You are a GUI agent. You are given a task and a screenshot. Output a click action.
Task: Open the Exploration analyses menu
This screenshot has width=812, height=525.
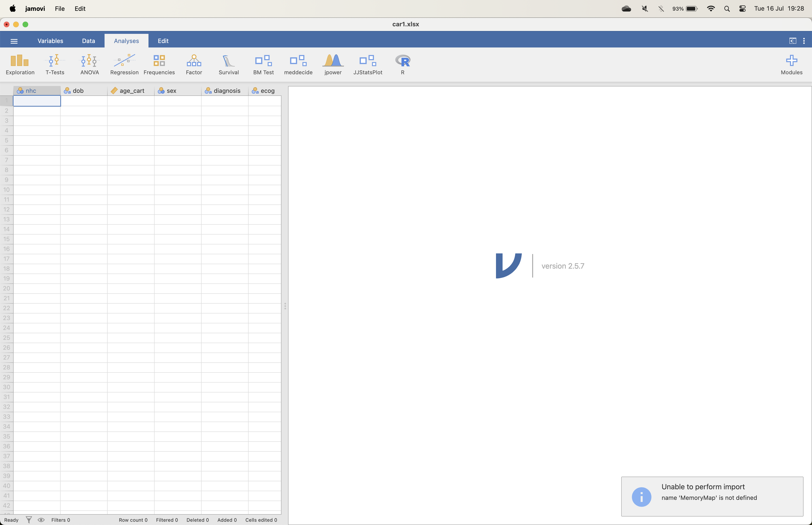tap(20, 64)
